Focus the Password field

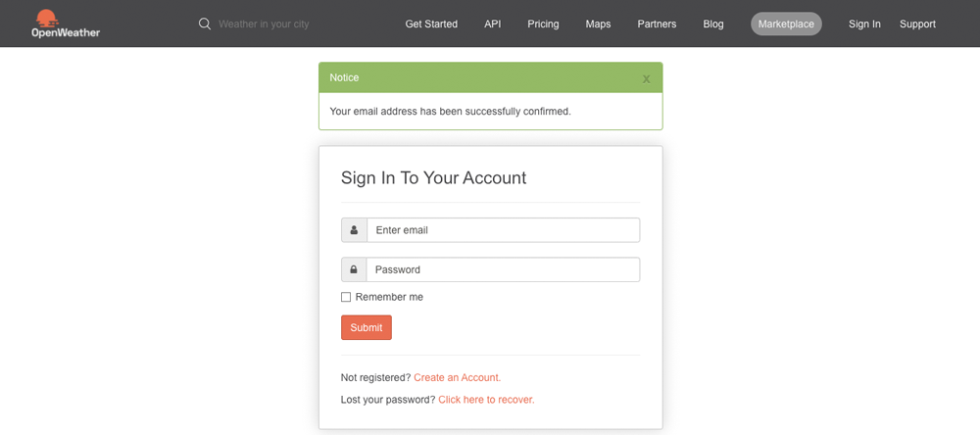pyautogui.click(x=503, y=270)
